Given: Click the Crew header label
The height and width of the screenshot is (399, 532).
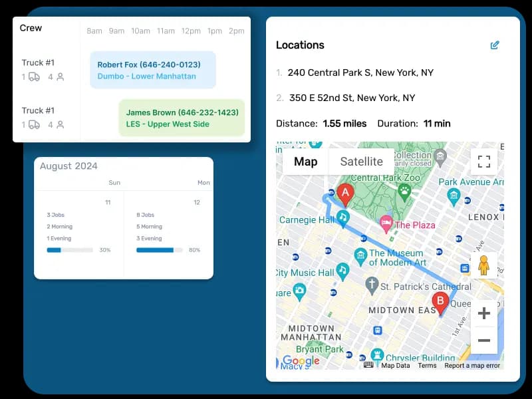Looking at the screenshot, I should click(31, 28).
